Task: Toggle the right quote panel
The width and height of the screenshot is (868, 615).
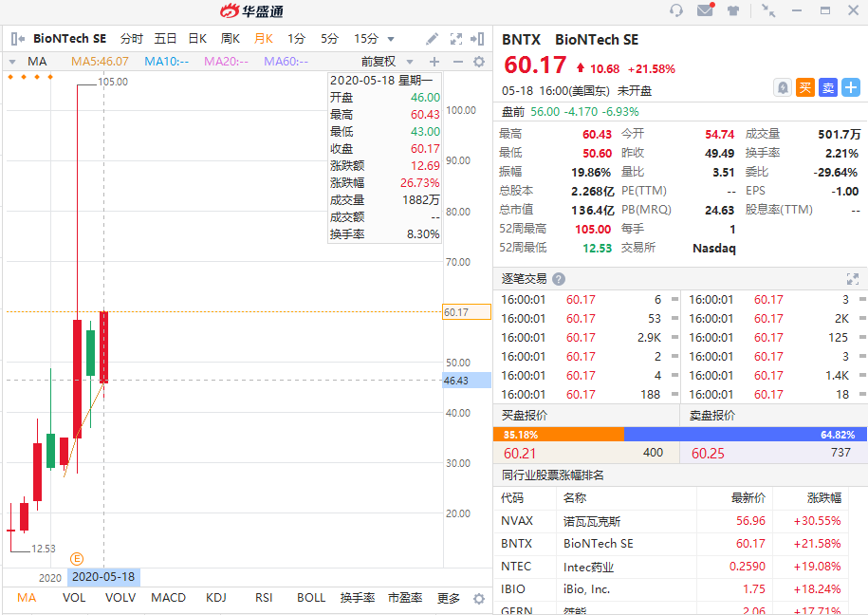Action: coord(479,39)
